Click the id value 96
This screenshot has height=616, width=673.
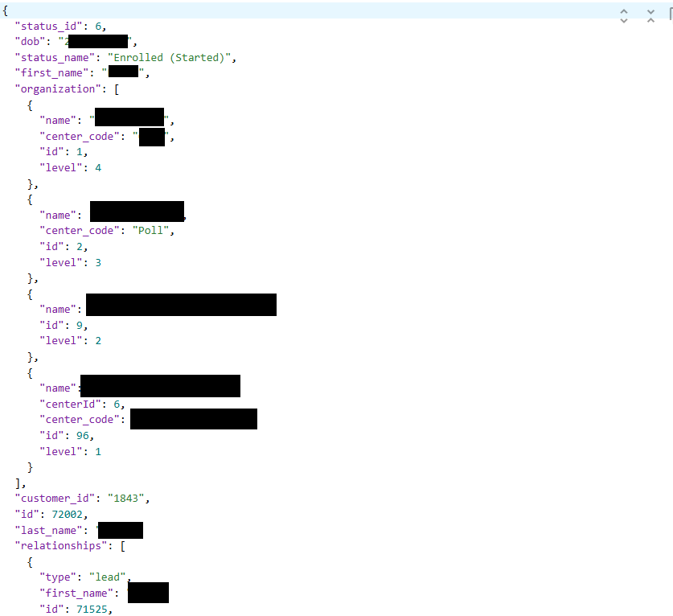click(x=82, y=436)
